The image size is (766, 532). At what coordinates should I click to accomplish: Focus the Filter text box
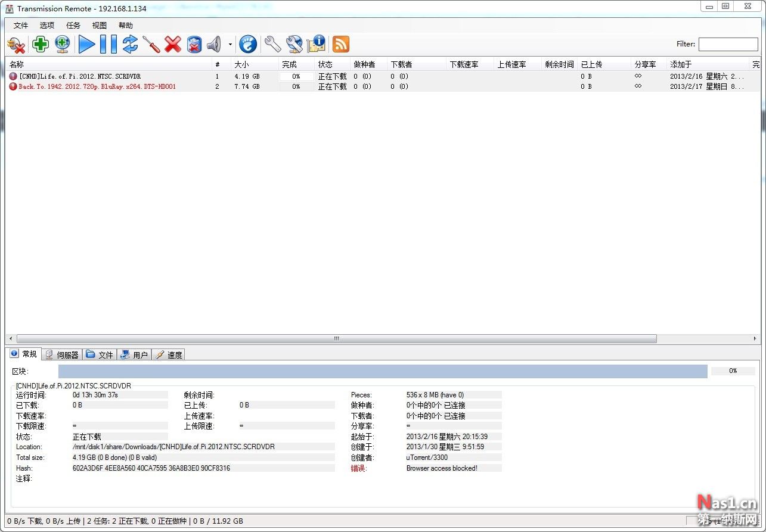point(728,44)
